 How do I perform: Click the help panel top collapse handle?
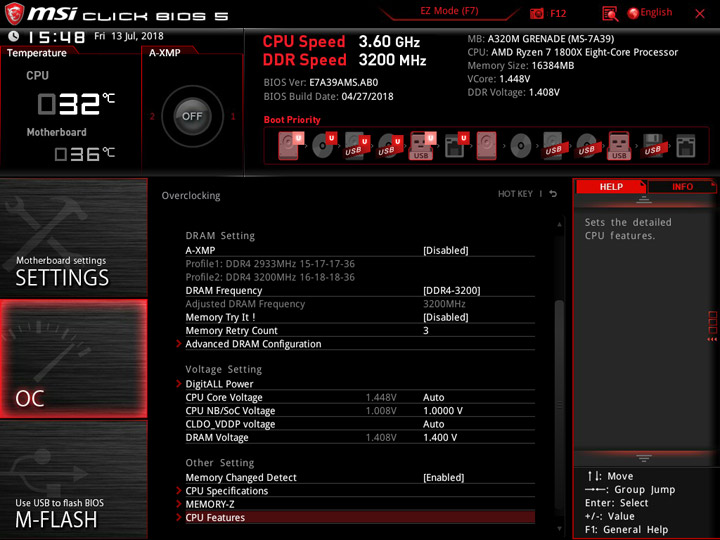point(643,199)
